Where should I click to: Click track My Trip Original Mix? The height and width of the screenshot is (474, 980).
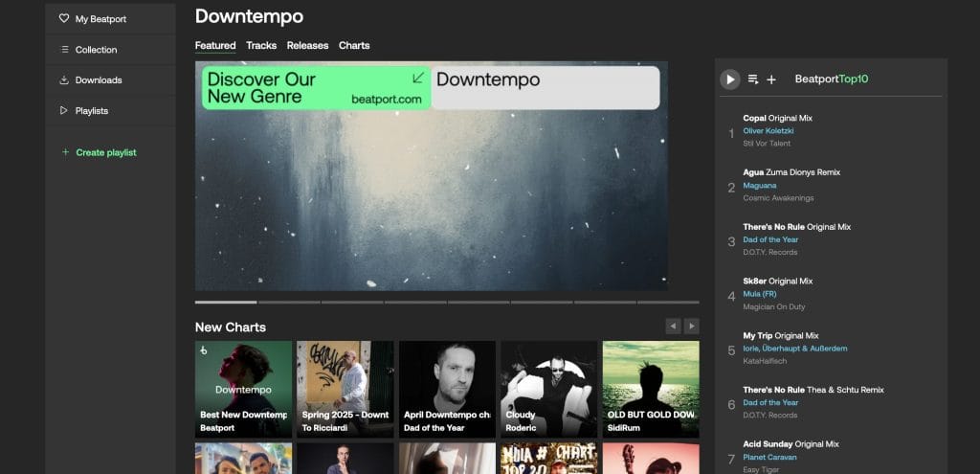(x=781, y=335)
